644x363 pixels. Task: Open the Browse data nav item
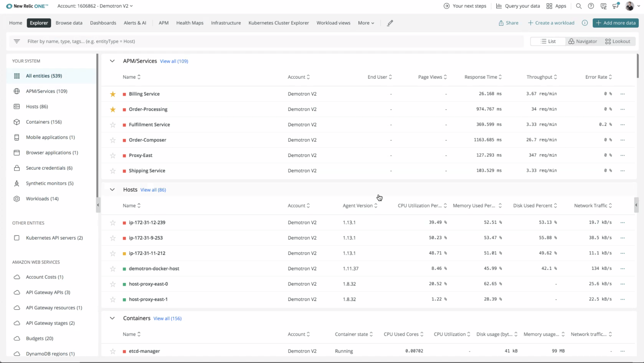[x=69, y=23]
